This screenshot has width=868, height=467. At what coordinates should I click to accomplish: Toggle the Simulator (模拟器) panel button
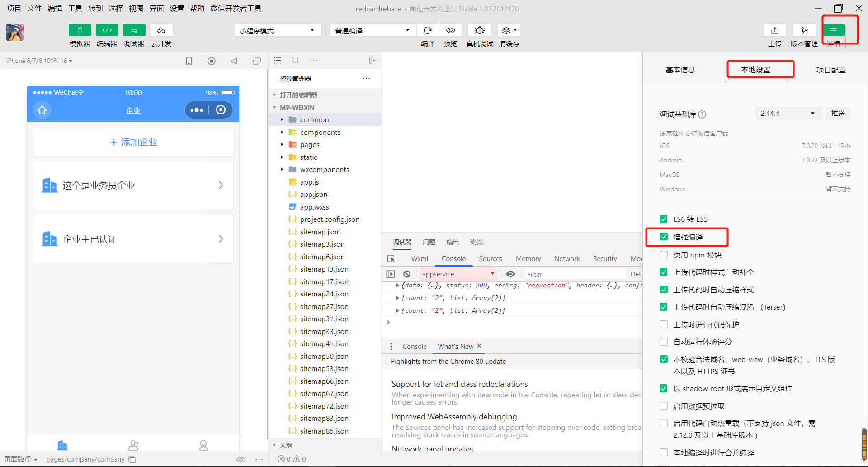(80, 30)
